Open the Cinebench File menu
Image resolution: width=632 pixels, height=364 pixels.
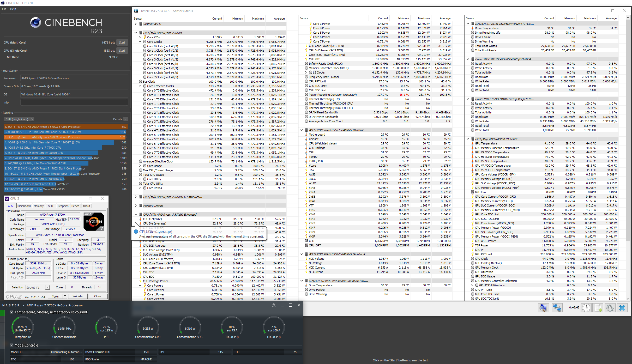4,9
